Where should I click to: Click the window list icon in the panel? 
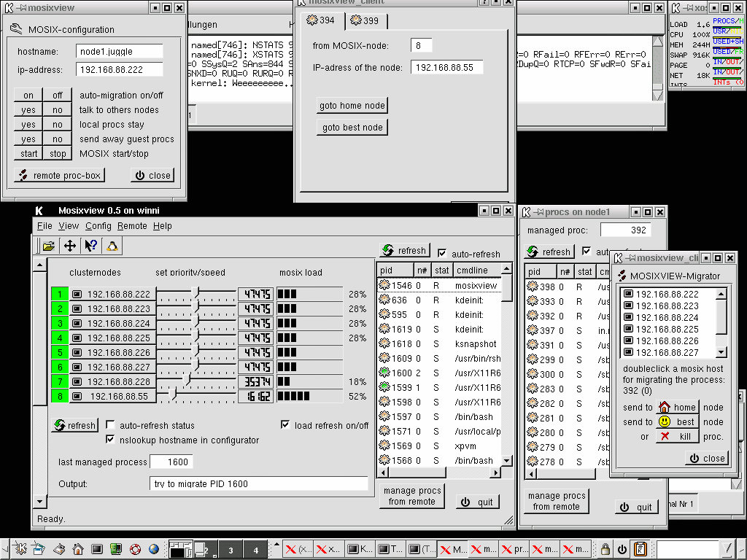[39, 549]
